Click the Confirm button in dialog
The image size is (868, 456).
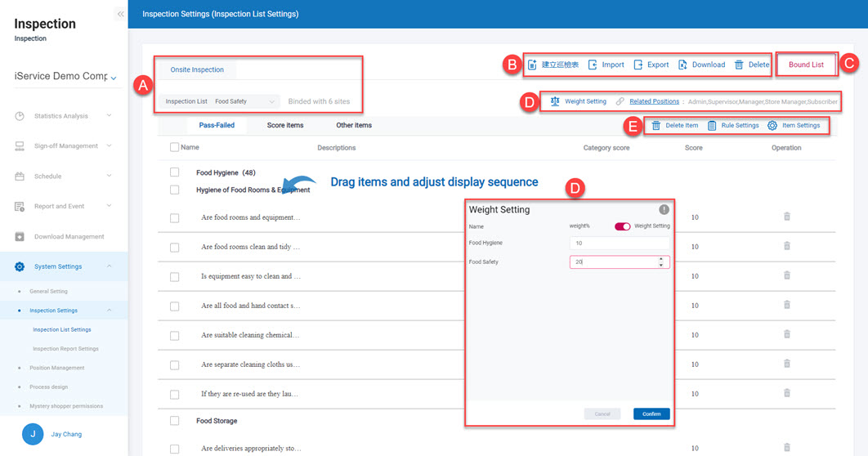[651, 414]
